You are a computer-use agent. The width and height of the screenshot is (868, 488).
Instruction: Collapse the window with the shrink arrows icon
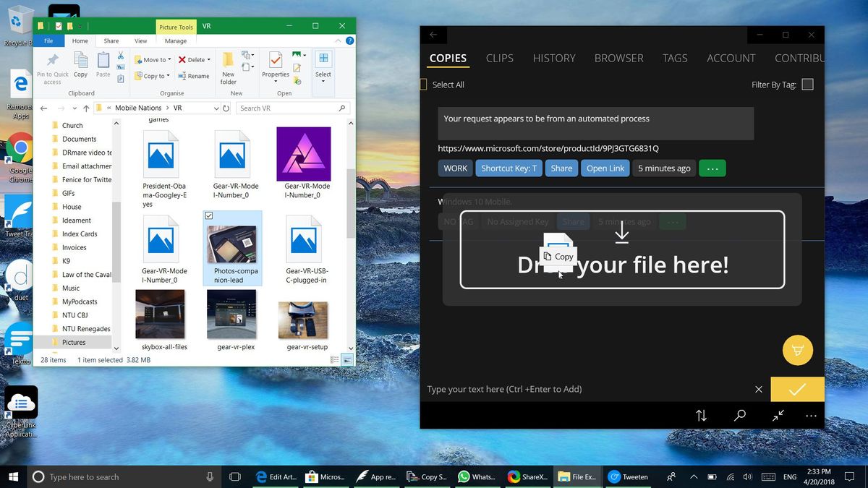tap(777, 416)
